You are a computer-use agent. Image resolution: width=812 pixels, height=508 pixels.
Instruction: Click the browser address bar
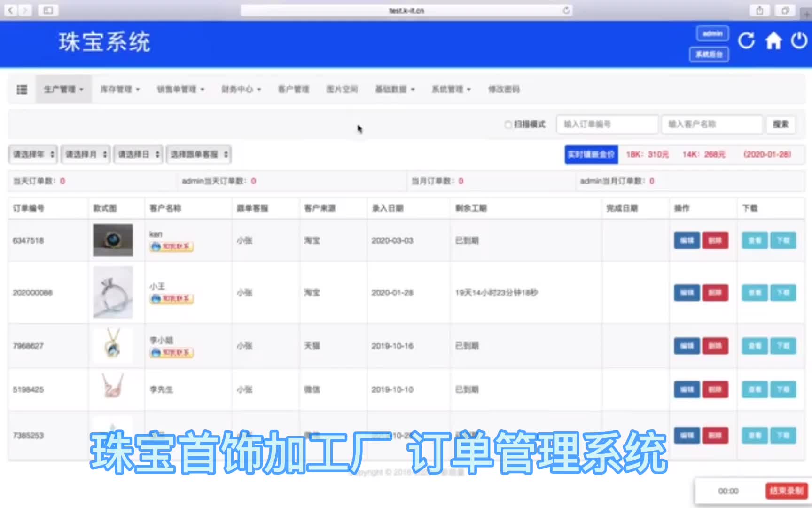(406, 10)
